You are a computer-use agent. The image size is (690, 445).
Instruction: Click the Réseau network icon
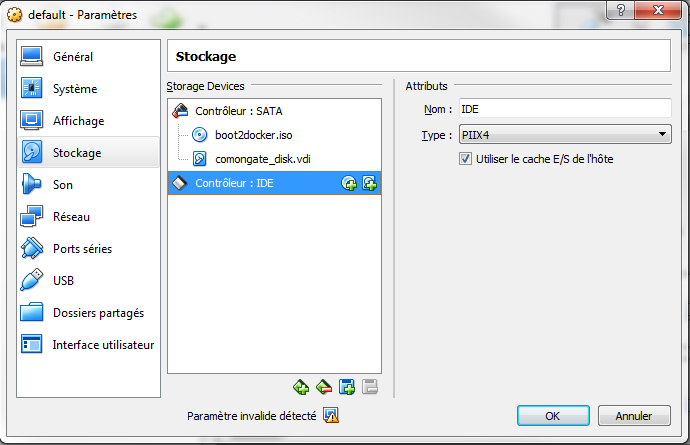(x=32, y=216)
